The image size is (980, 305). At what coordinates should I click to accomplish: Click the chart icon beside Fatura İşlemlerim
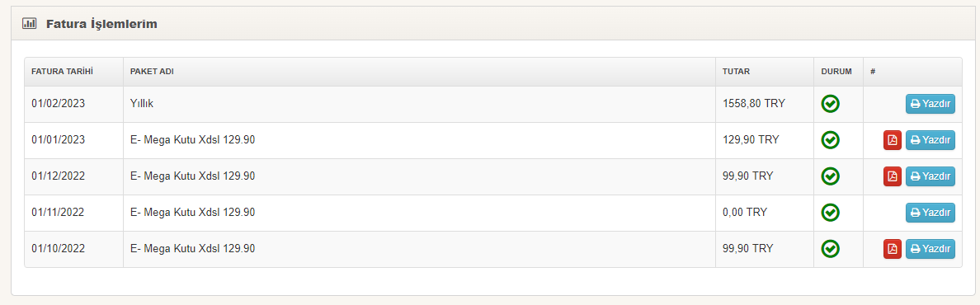coord(30,24)
